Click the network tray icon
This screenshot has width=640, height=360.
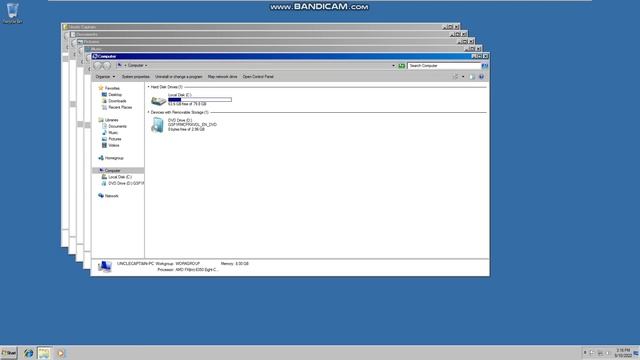(600, 353)
